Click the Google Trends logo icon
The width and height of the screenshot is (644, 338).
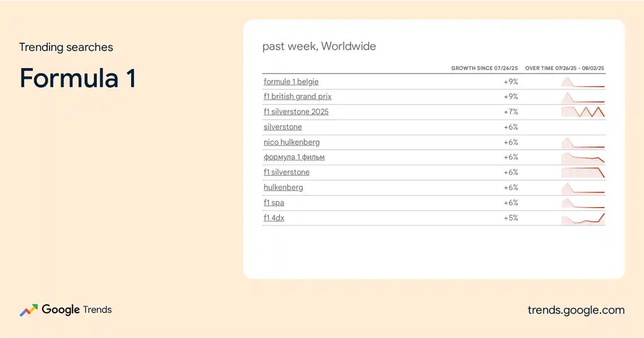[28, 310]
